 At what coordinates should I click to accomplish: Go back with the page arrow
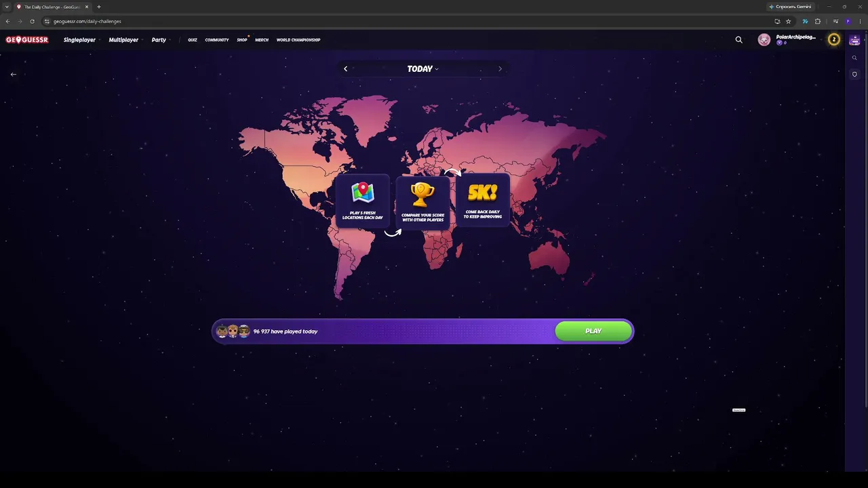(14, 75)
